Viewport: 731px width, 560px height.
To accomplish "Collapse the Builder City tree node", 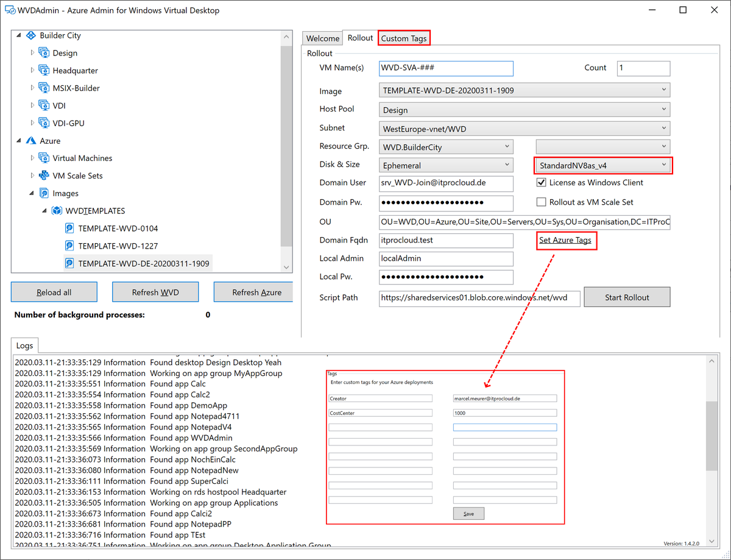I will (19, 35).
